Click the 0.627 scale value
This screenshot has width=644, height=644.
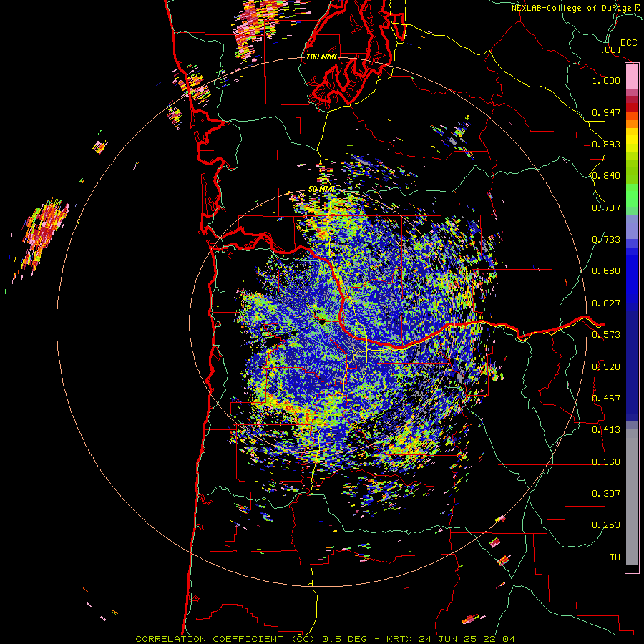pyautogui.click(x=606, y=303)
